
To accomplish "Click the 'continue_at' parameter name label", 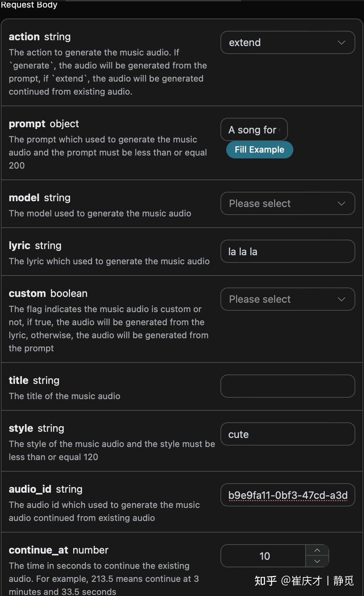I will [38, 550].
